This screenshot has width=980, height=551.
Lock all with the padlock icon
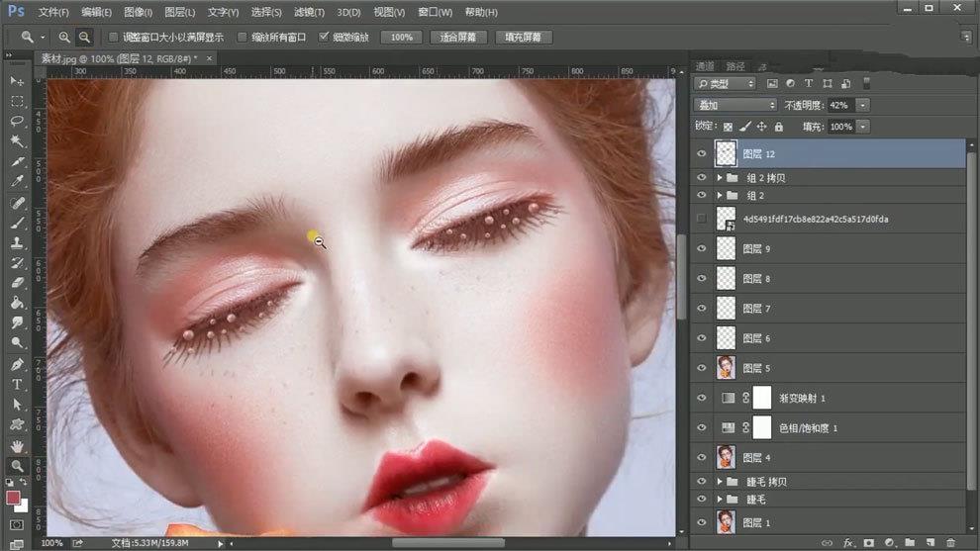click(778, 127)
